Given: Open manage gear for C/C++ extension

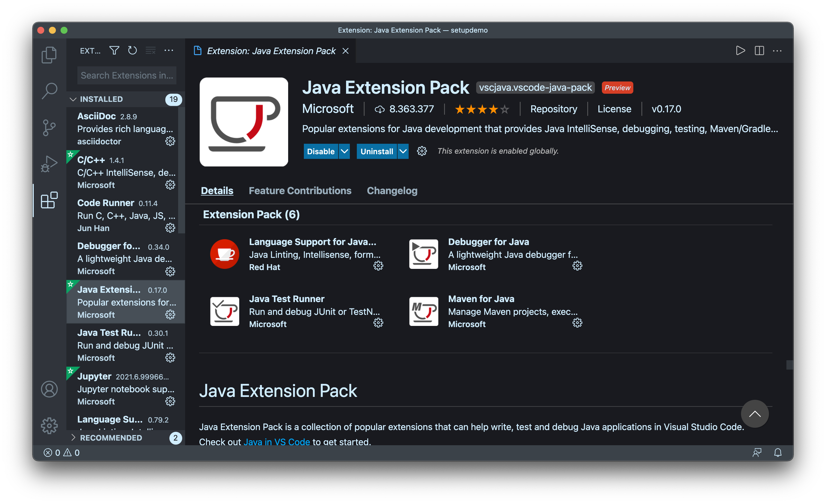Looking at the screenshot, I should tap(170, 185).
